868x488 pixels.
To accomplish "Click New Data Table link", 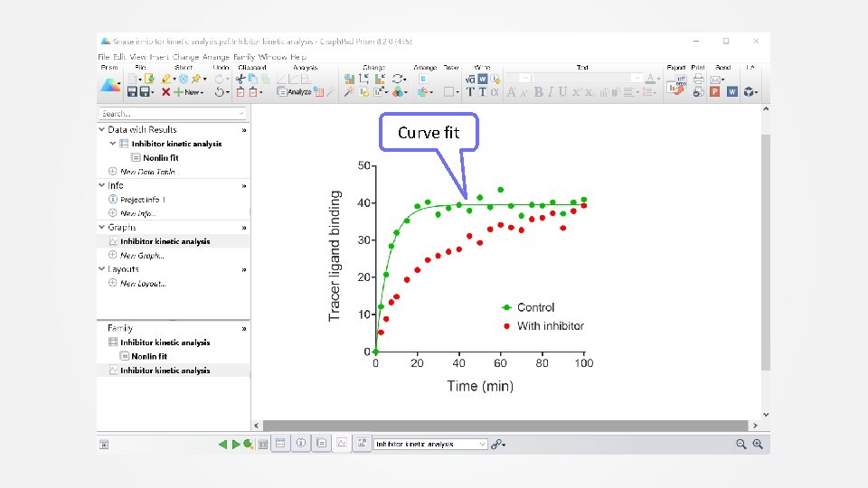I will (147, 172).
